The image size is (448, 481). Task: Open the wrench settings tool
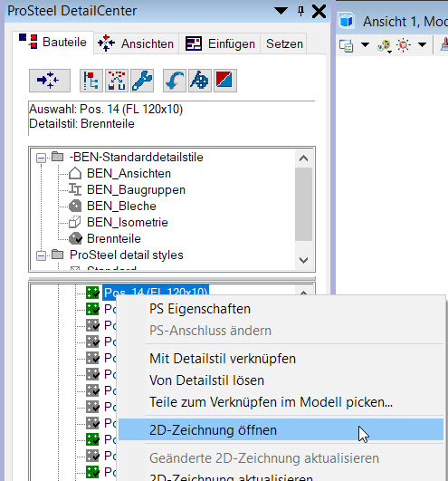point(142,81)
